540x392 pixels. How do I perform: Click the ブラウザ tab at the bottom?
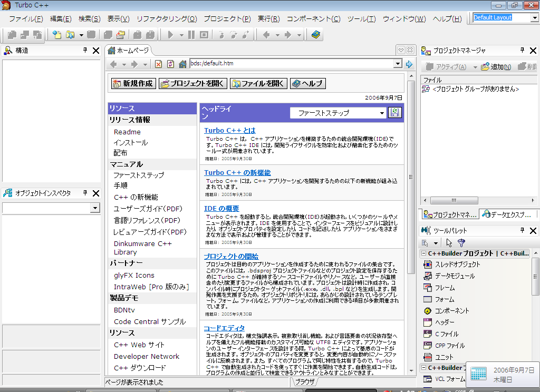[x=305, y=381]
